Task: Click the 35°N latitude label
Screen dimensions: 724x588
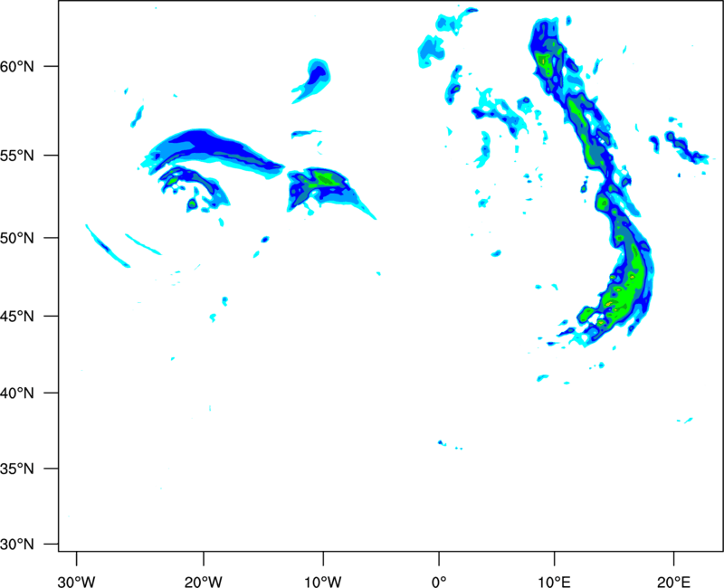Action: point(17,469)
